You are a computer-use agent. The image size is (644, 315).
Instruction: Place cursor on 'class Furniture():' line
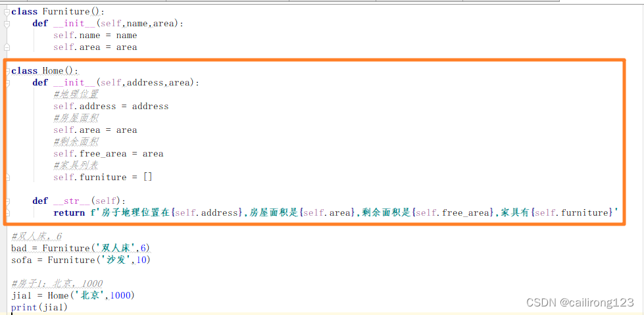pyautogui.click(x=58, y=11)
